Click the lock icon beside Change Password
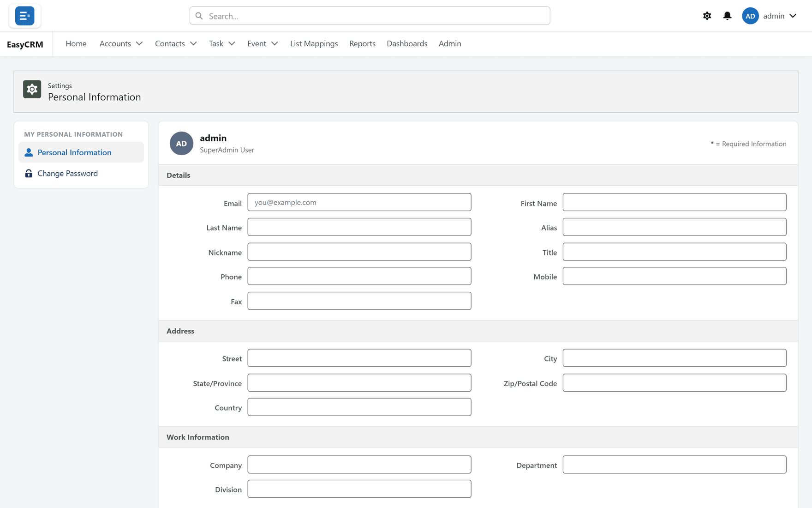The width and height of the screenshot is (812, 508). click(29, 173)
